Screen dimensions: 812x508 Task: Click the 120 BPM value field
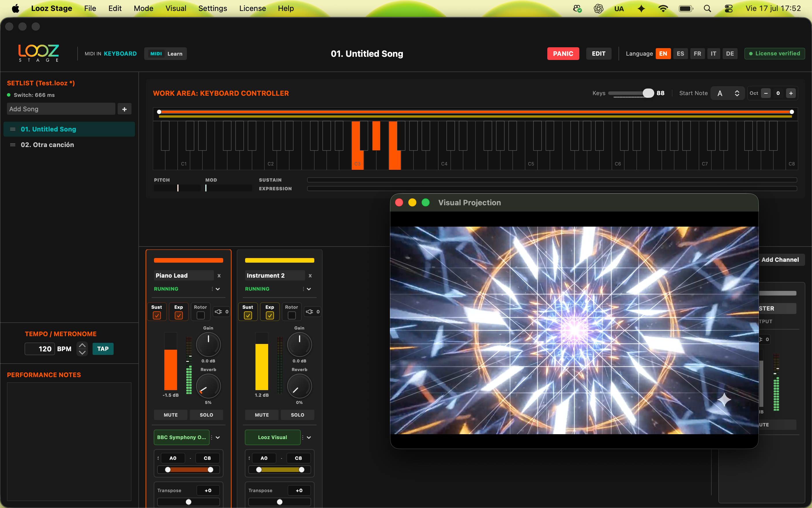(x=40, y=349)
